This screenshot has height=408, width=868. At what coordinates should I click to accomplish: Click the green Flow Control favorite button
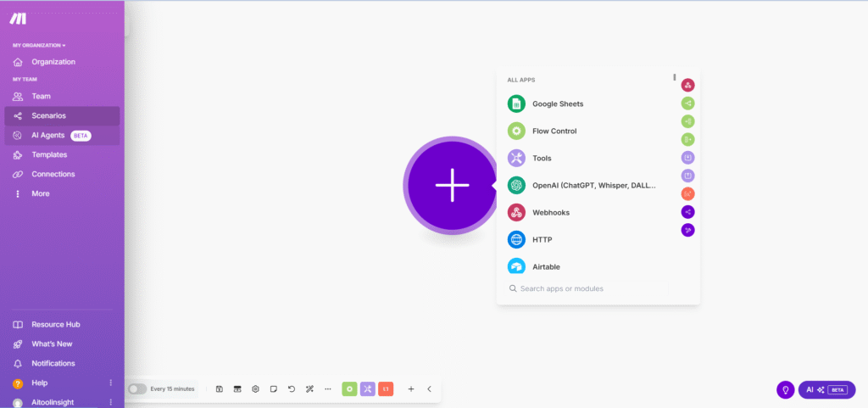[x=349, y=389]
